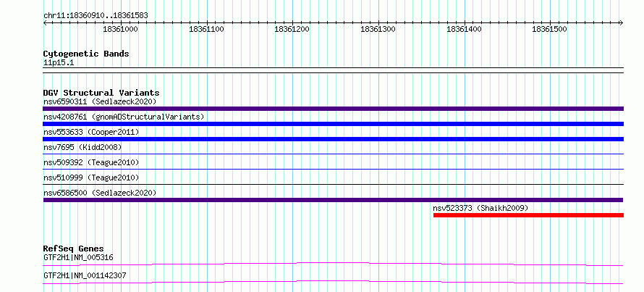Open nsv4208761 (gnomADStructuralVariants) label
This screenshot has width=644, height=292.
coord(124,117)
